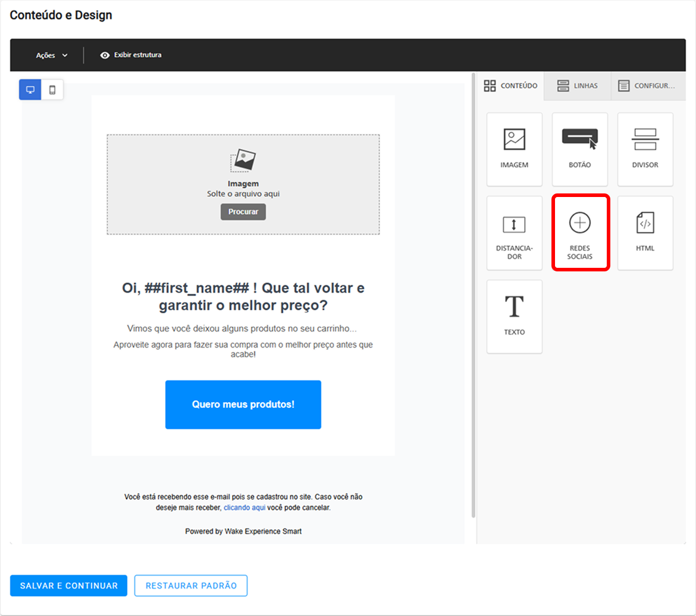Select Powered by Wake Experience Smart text
The image size is (696, 616).
(x=243, y=531)
